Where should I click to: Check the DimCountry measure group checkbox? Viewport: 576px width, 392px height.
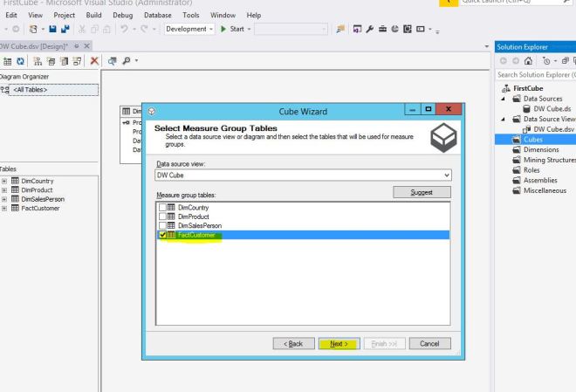162,207
